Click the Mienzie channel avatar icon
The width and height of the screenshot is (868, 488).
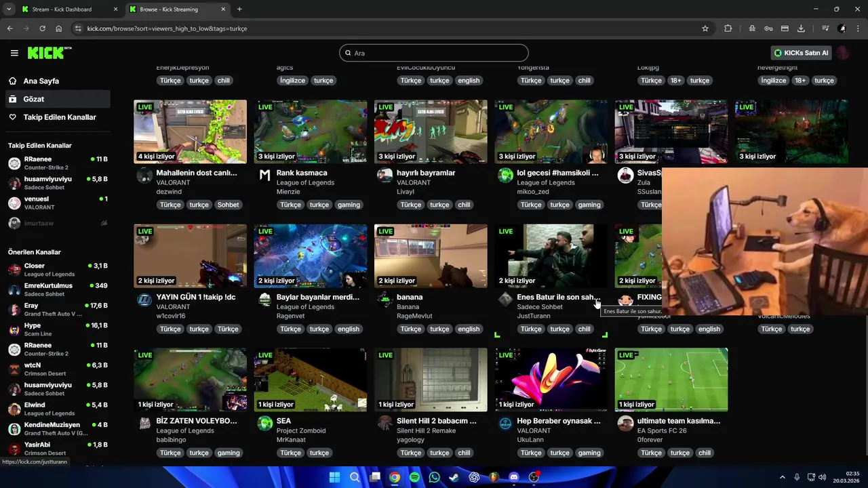click(x=265, y=176)
